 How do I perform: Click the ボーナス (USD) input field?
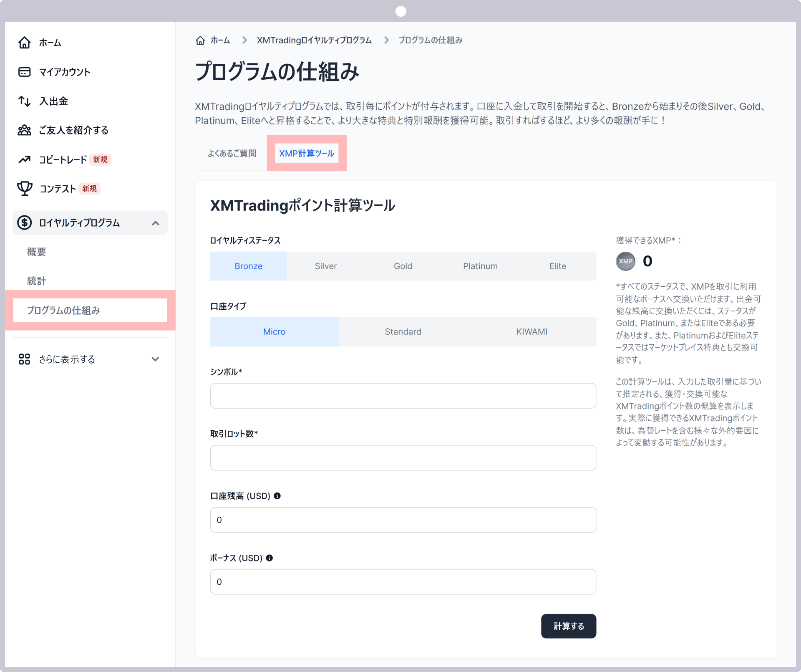(x=403, y=581)
